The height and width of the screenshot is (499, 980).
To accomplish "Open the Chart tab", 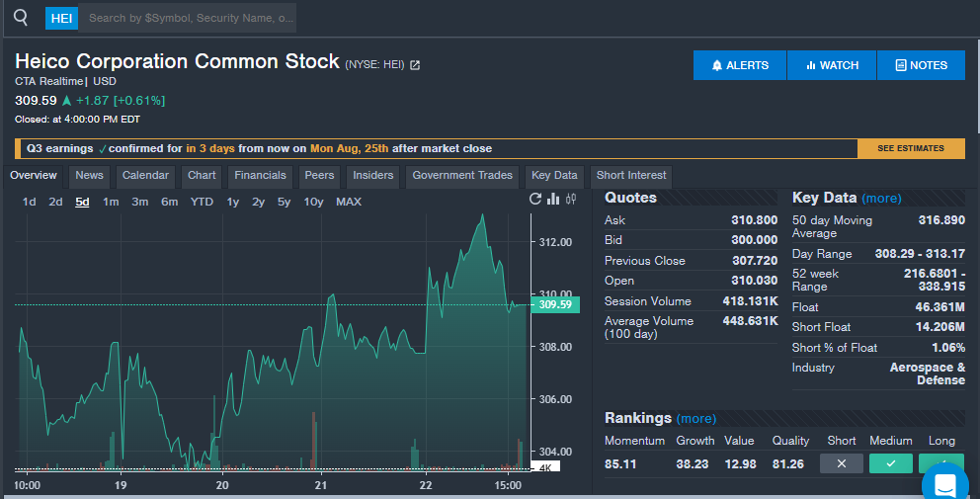I will (202, 176).
